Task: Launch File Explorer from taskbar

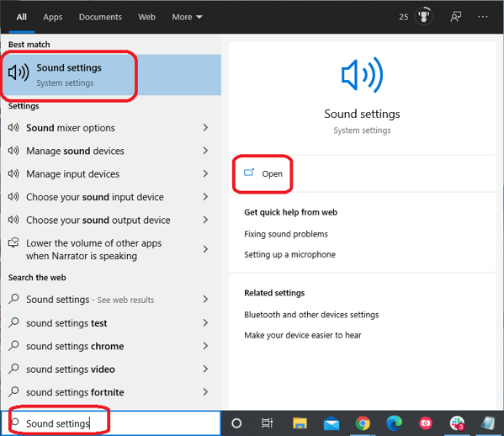Action: click(300, 423)
